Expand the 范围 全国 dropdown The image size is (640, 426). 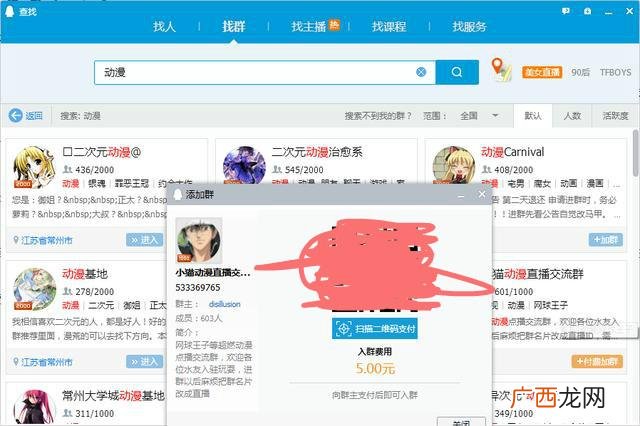[x=479, y=116]
